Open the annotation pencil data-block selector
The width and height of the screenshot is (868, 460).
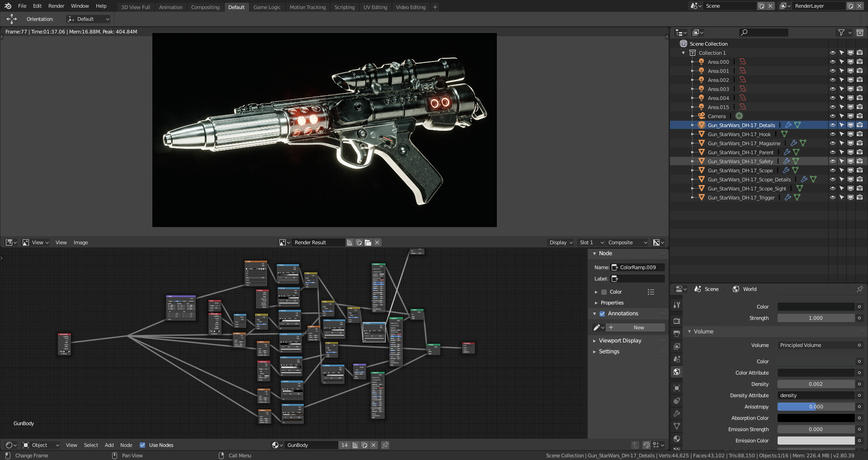tap(599, 328)
